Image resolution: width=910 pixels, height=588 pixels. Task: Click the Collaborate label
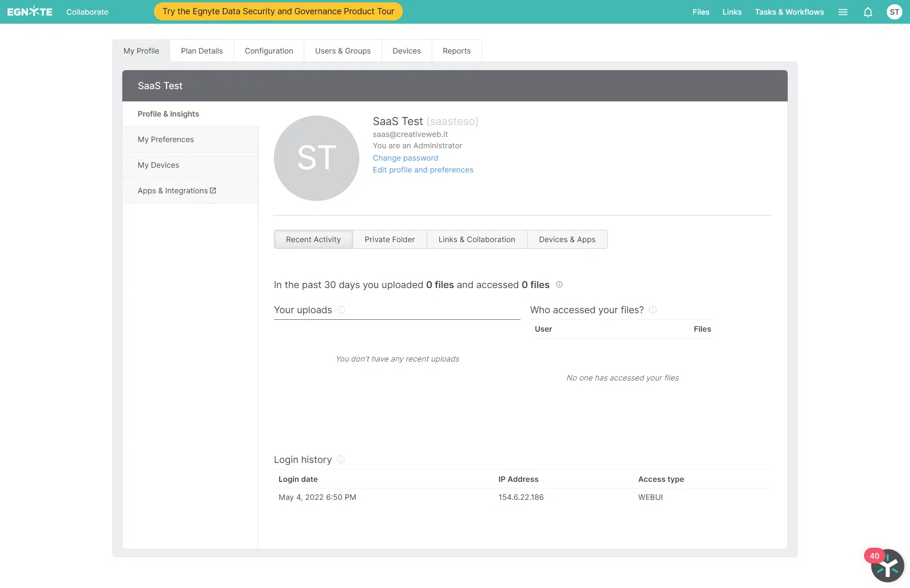(x=87, y=12)
